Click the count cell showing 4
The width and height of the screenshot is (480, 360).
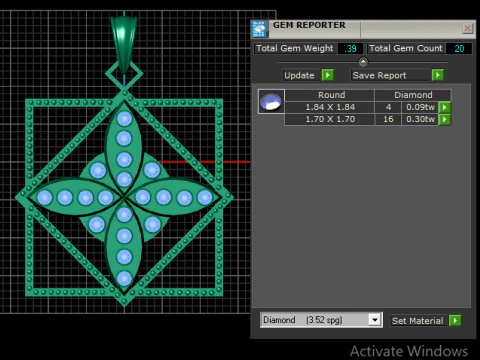coord(388,107)
